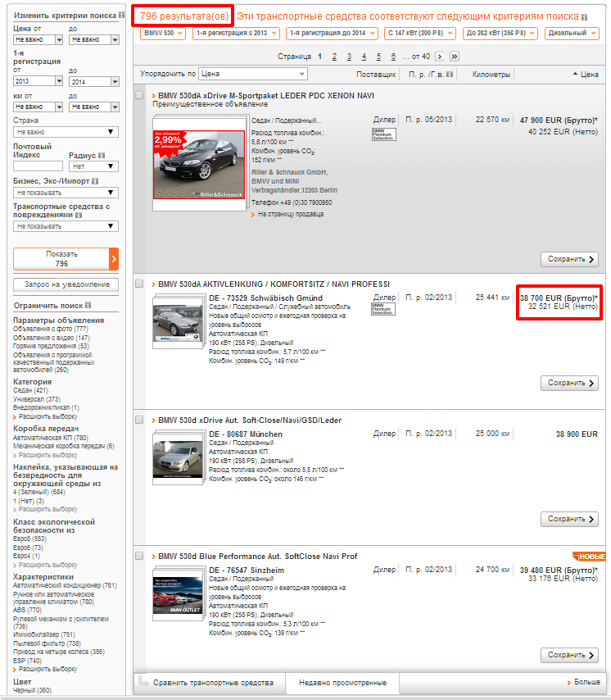The width and height of the screenshot is (611, 700).
Task: Open 'Дизельный' filter chip dropdown
Action: [x=572, y=34]
